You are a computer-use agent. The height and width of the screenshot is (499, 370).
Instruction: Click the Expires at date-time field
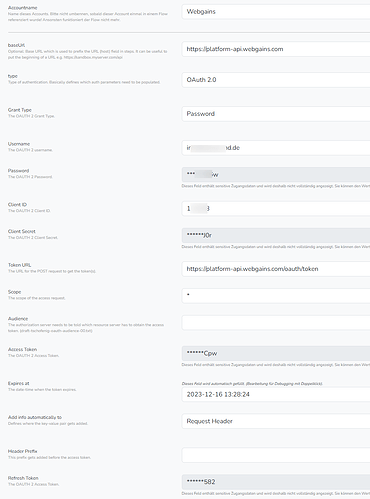pyautogui.click(x=276, y=394)
